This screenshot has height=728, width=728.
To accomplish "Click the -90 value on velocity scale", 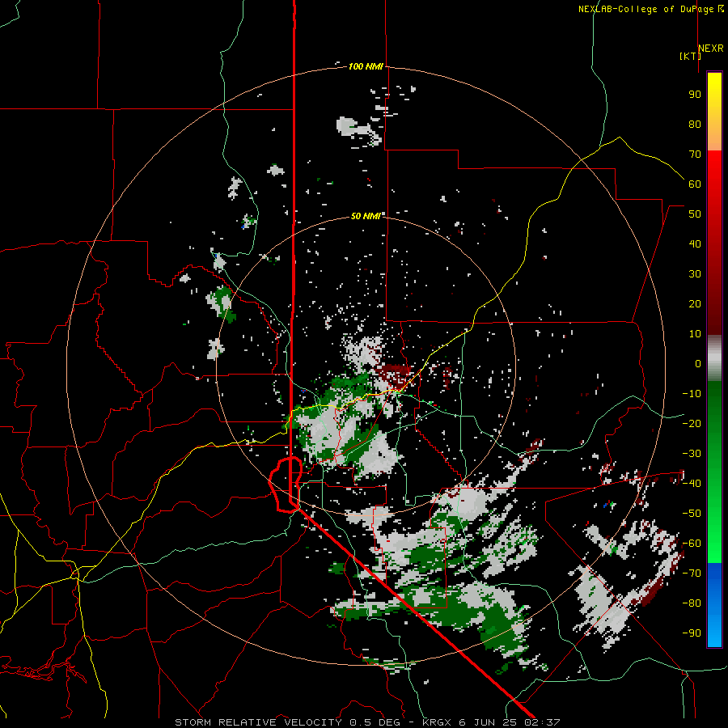I will point(692,633).
